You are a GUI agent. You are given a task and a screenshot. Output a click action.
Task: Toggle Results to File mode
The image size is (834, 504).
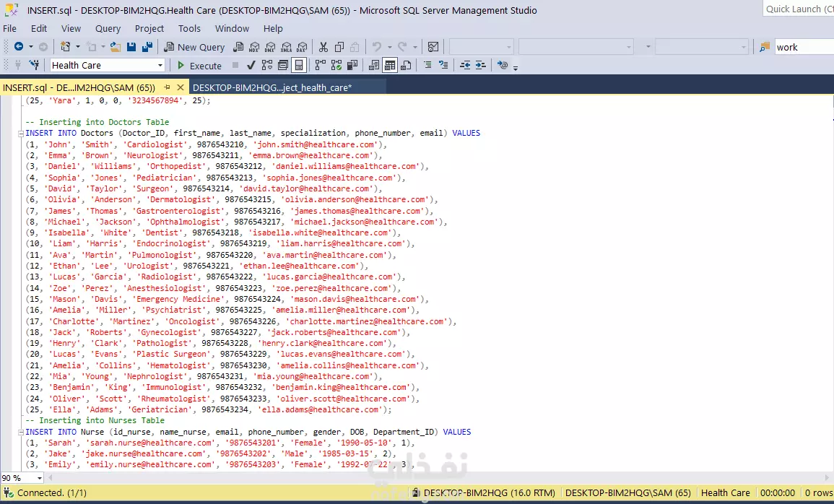pyautogui.click(x=406, y=65)
